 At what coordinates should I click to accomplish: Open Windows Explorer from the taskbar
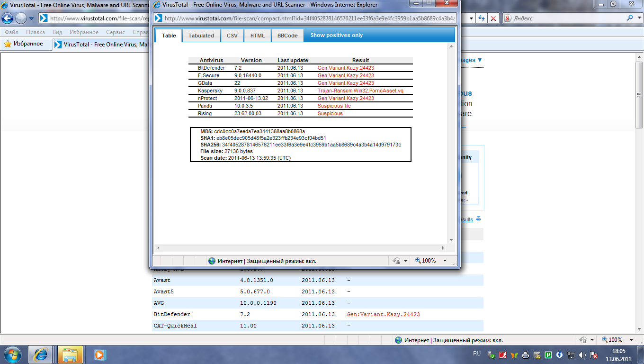71,355
